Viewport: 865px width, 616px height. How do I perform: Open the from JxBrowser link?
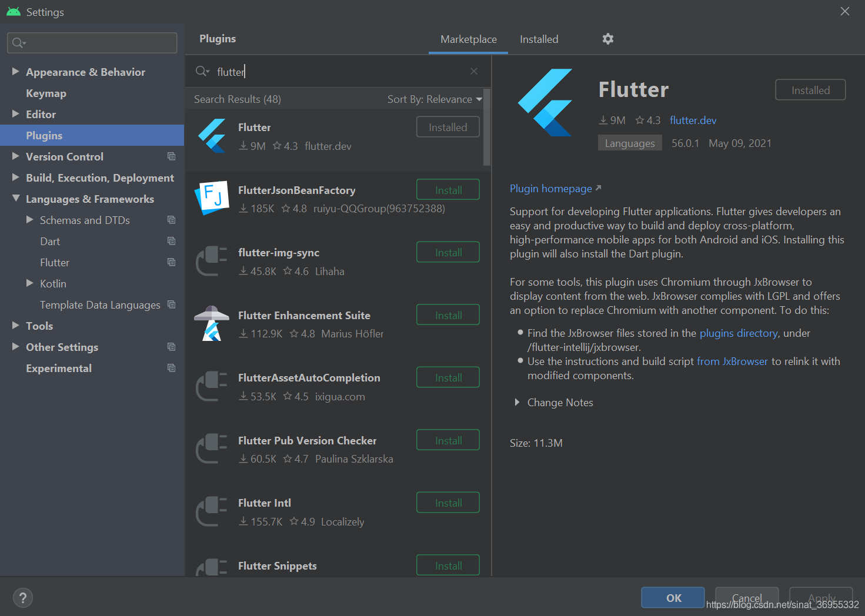point(732,361)
